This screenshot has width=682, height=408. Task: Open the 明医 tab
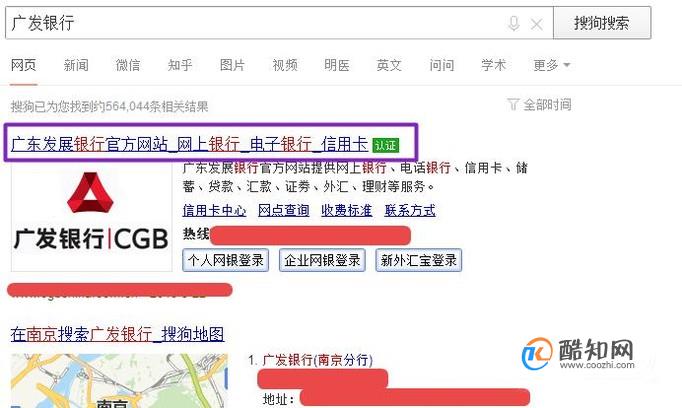[337, 65]
